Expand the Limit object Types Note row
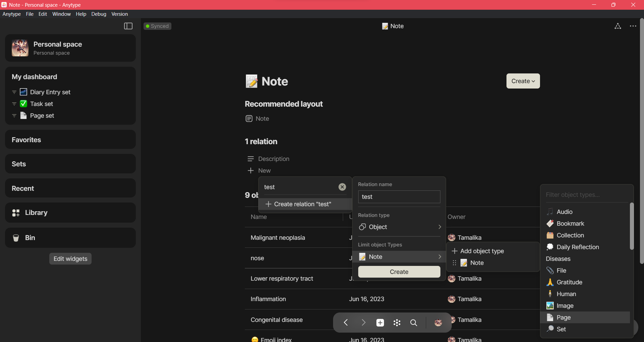Screen dimensions: 644x342 click(x=399, y=257)
